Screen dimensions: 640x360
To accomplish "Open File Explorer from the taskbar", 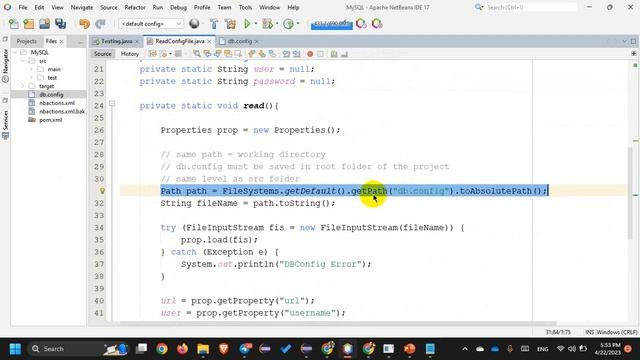I will click(203, 349).
